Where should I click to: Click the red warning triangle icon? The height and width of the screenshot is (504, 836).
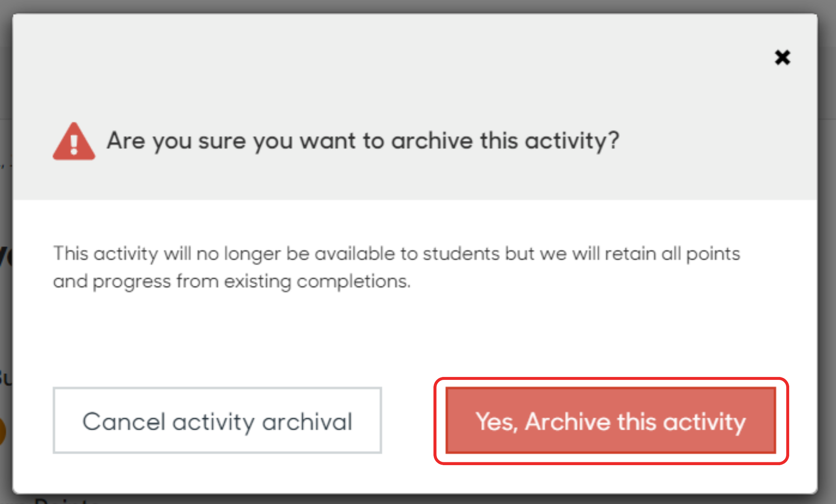click(x=74, y=141)
